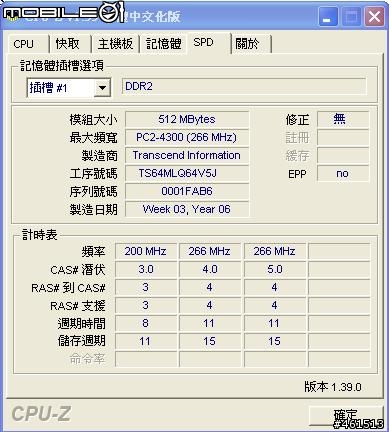Close the CPU-Z window
Image resolution: width=389 pixels, height=432 pixels.
pyautogui.click(x=374, y=16)
